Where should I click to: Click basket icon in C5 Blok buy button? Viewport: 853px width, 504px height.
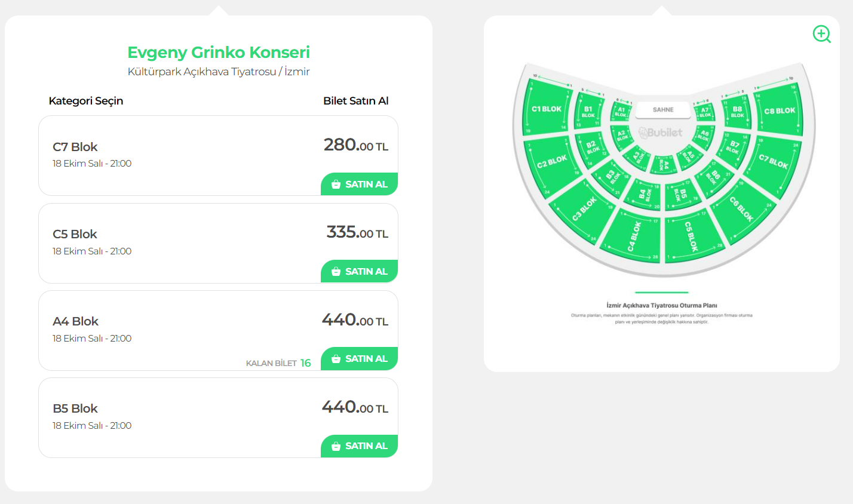point(336,272)
